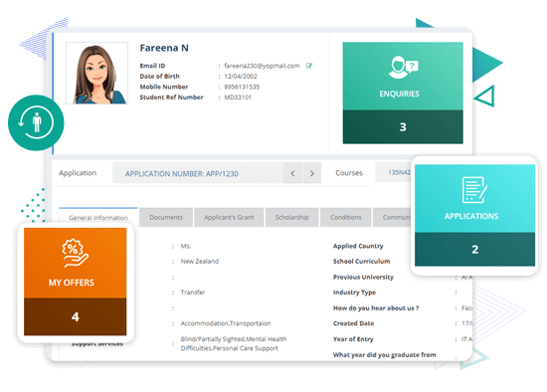Click the Application label

click(78, 173)
